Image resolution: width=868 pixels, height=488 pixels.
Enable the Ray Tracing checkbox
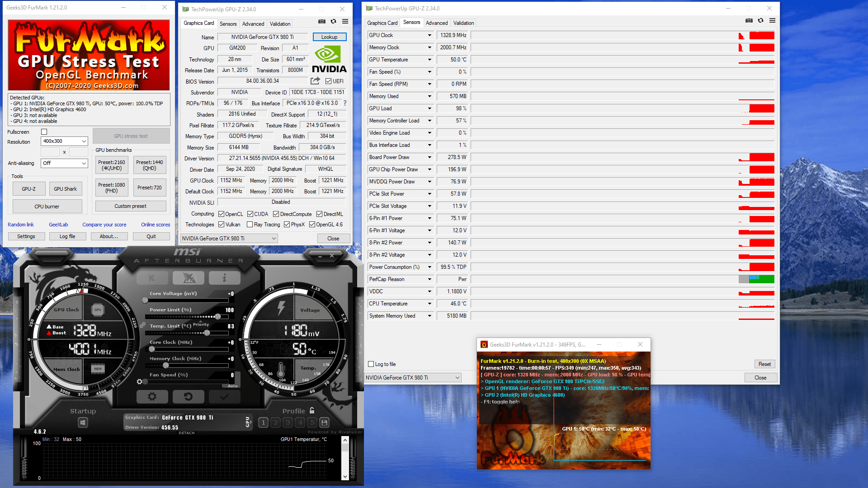250,225
